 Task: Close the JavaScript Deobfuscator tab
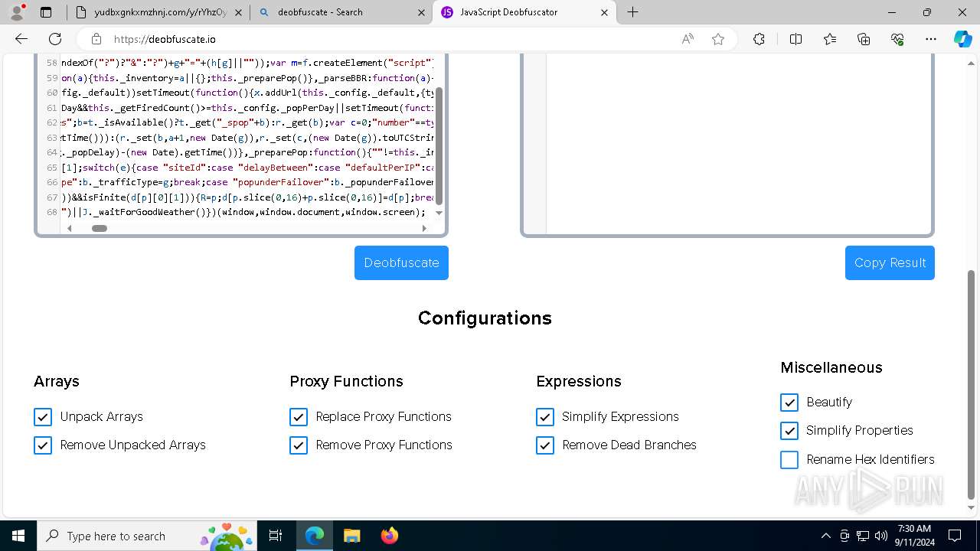605,12
